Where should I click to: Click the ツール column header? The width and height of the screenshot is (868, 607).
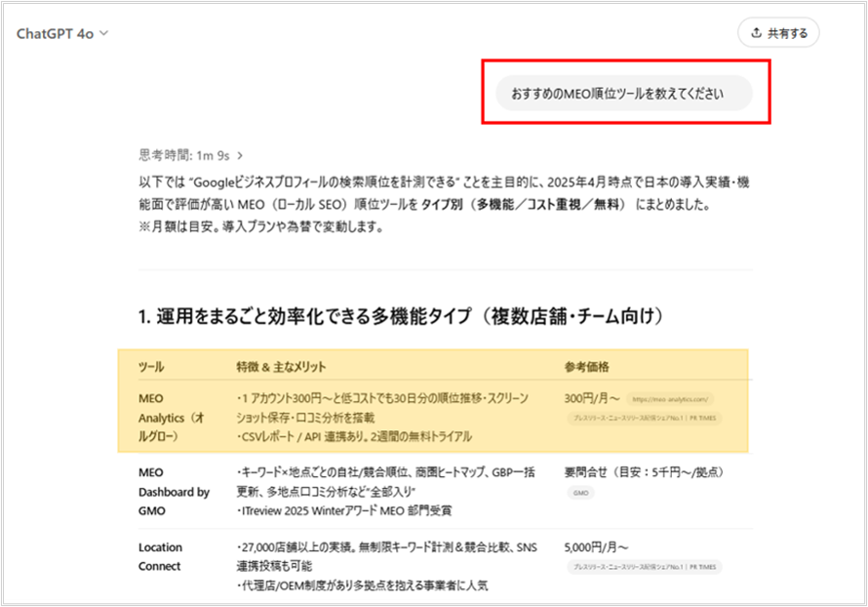[151, 367]
